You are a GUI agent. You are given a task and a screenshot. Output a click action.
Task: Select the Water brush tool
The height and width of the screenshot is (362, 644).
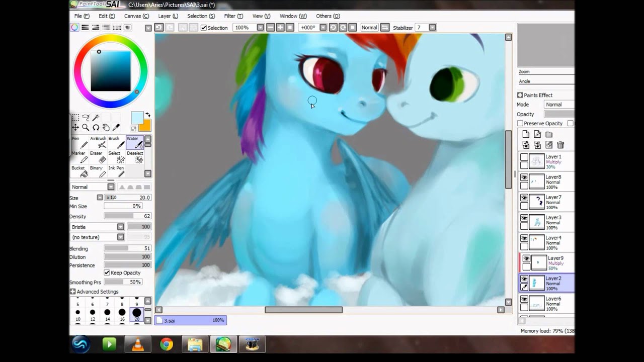click(x=134, y=143)
